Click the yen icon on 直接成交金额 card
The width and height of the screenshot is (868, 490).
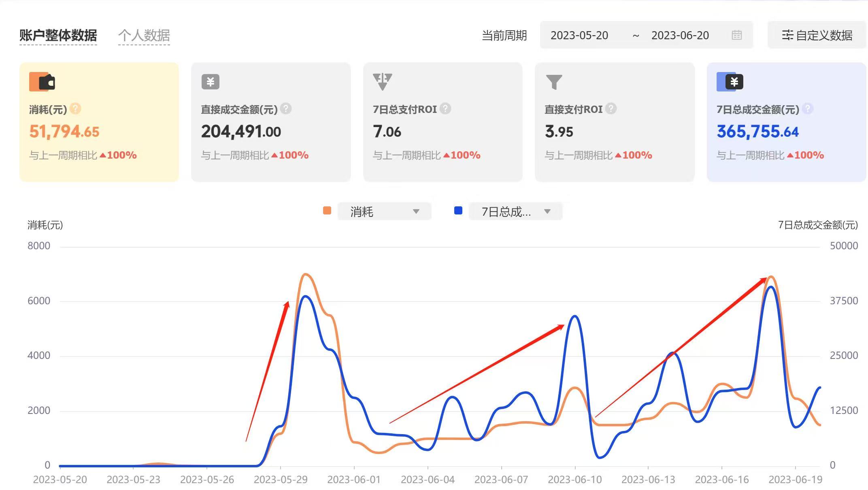point(211,82)
